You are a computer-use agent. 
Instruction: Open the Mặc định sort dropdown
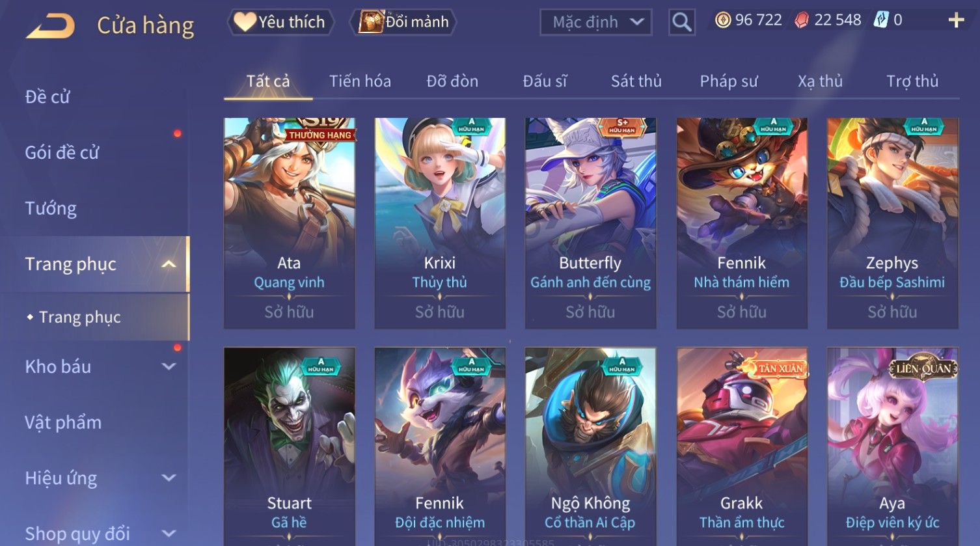(x=595, y=23)
